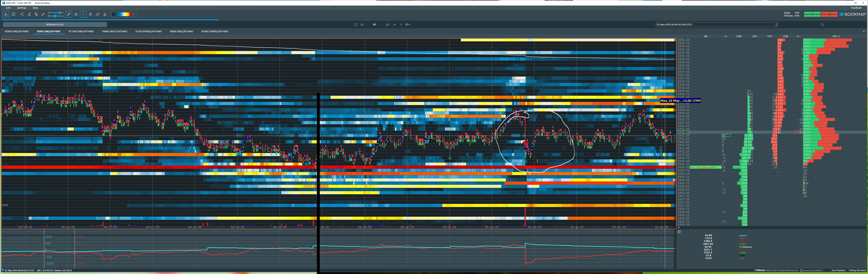The width and height of the screenshot is (868, 274).
Task: Click the chain link toolbar icon
Action: (x=43, y=14)
